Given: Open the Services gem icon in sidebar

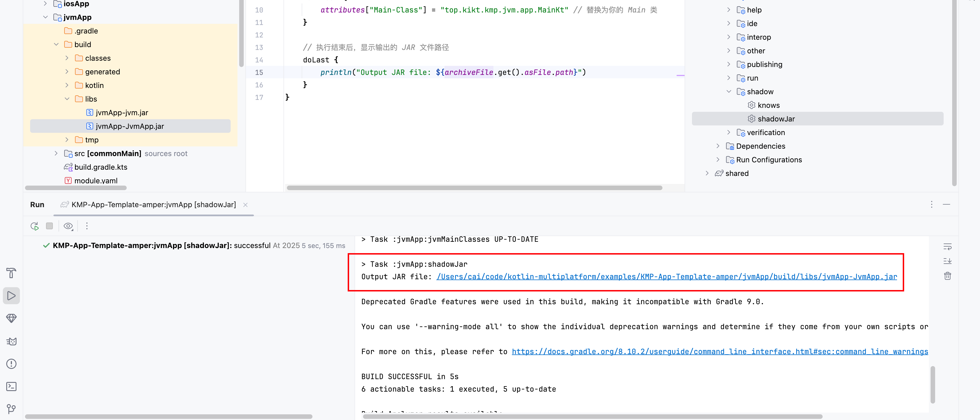Looking at the screenshot, I should tap(11, 318).
